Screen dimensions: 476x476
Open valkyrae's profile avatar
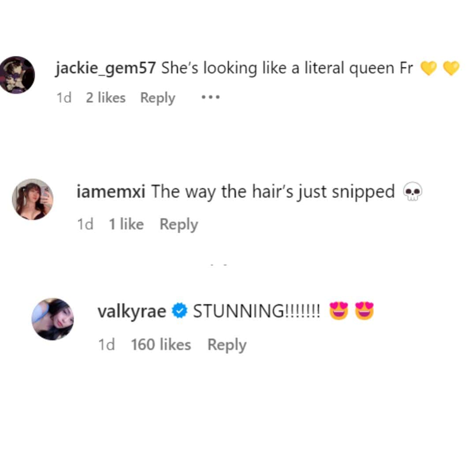53,319
